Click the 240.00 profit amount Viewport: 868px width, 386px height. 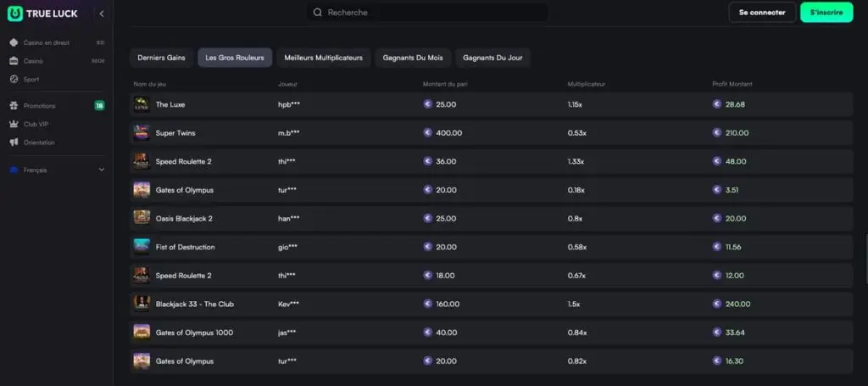pos(738,304)
